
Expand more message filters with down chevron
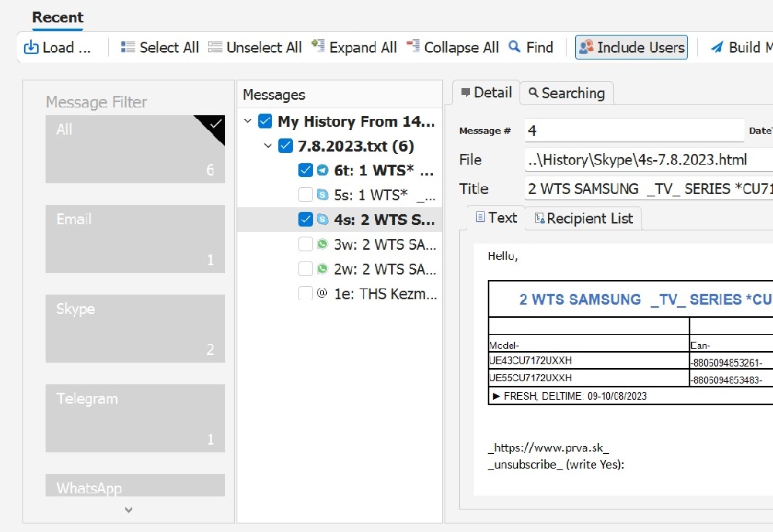pyautogui.click(x=128, y=510)
